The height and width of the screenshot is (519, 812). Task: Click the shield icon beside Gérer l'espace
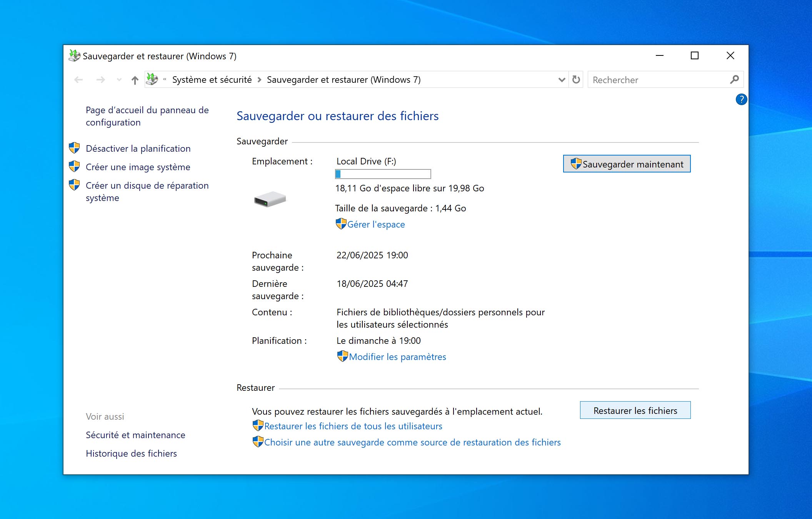click(x=341, y=224)
